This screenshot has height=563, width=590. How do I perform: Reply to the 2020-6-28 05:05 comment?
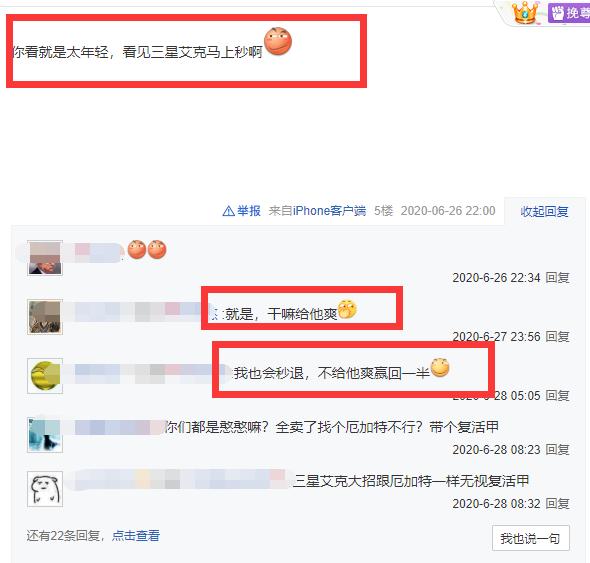[557, 396]
